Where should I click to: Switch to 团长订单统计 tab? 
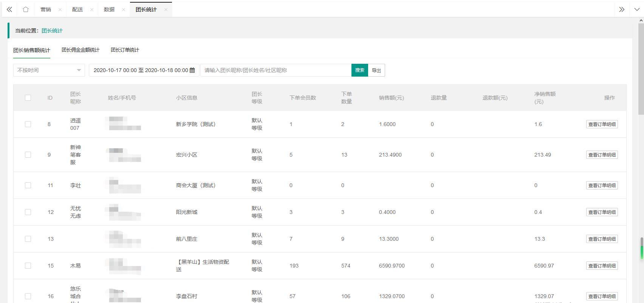[x=125, y=50]
